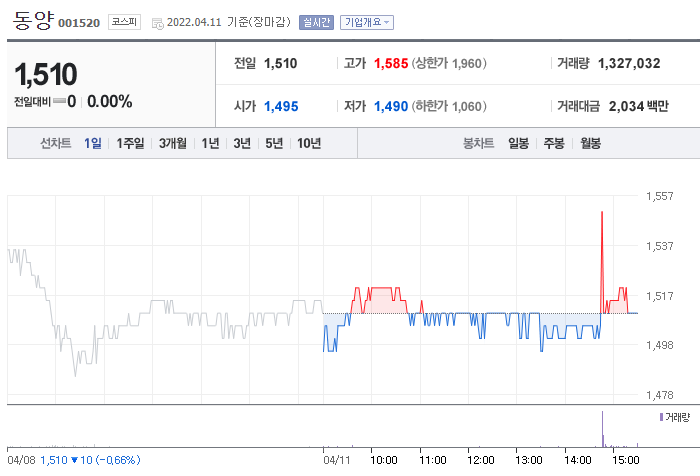
Task: Click the 15:00 time axis label
Action: (626, 460)
